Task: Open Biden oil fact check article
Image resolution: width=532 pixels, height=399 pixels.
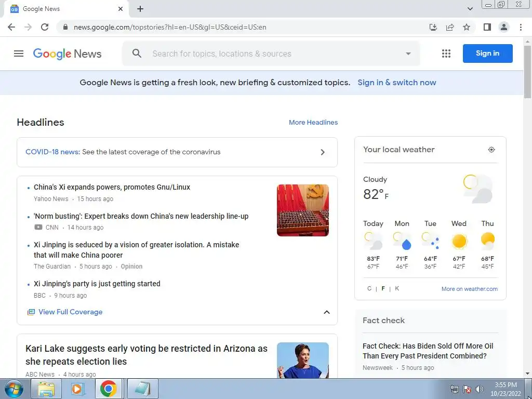Action: pyautogui.click(x=428, y=351)
